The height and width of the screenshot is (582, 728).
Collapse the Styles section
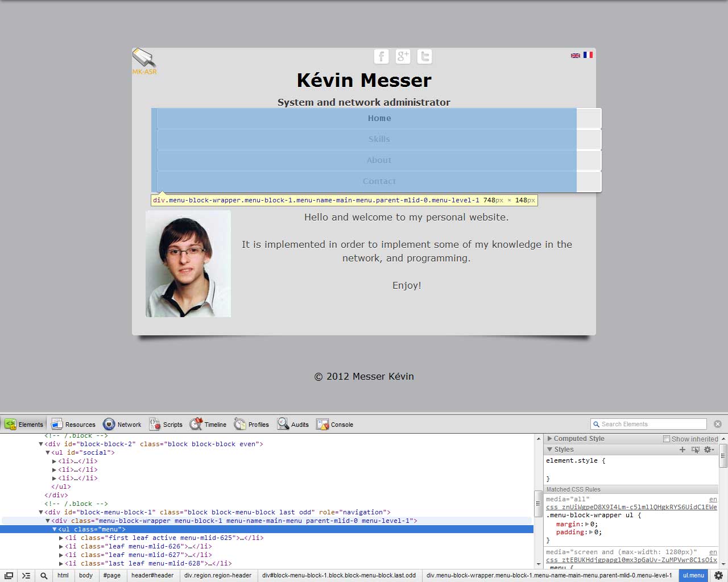tap(549, 449)
